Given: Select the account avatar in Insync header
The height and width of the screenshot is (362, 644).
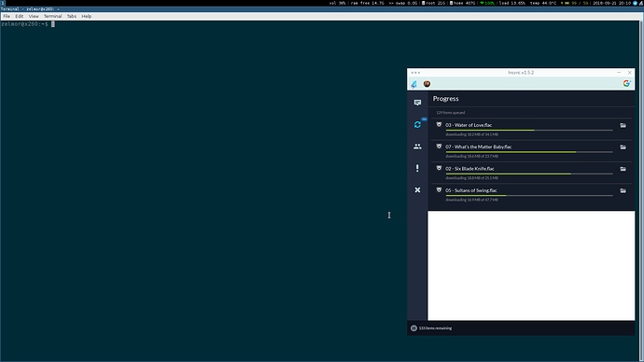Looking at the screenshot, I should pos(427,84).
